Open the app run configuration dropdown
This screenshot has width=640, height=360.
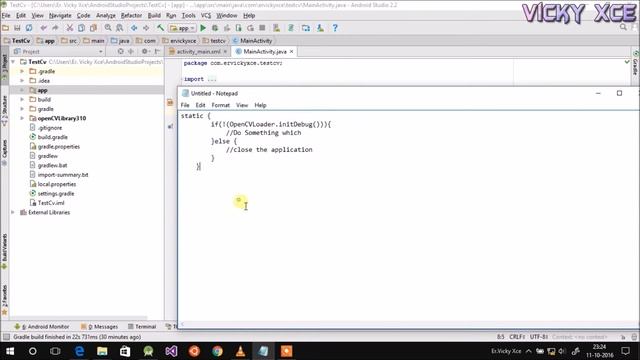coord(182,28)
